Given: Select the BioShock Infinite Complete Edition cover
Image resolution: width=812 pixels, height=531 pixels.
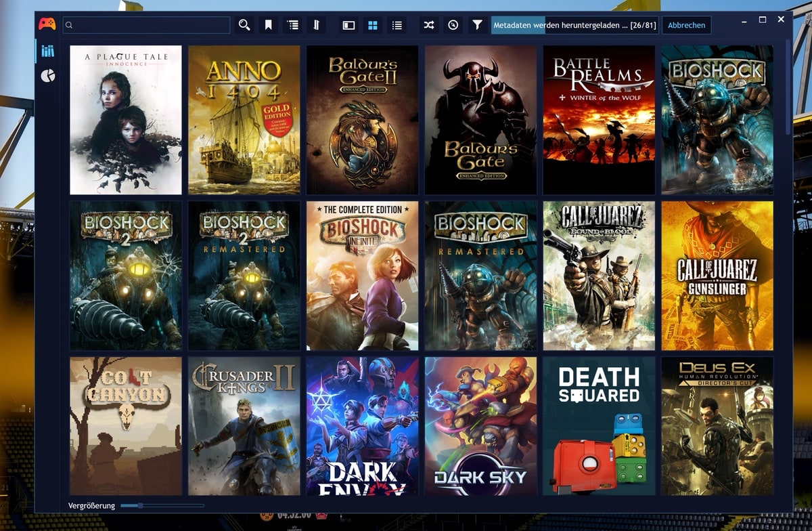Looking at the screenshot, I should [x=362, y=276].
